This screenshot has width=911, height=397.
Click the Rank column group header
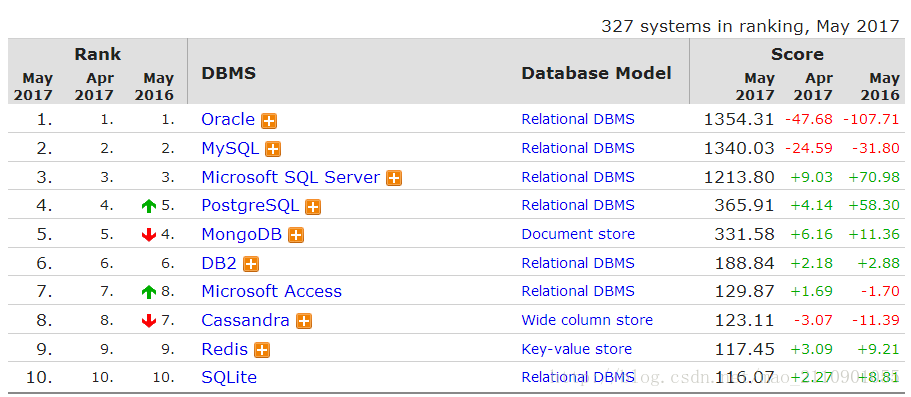coord(98,55)
